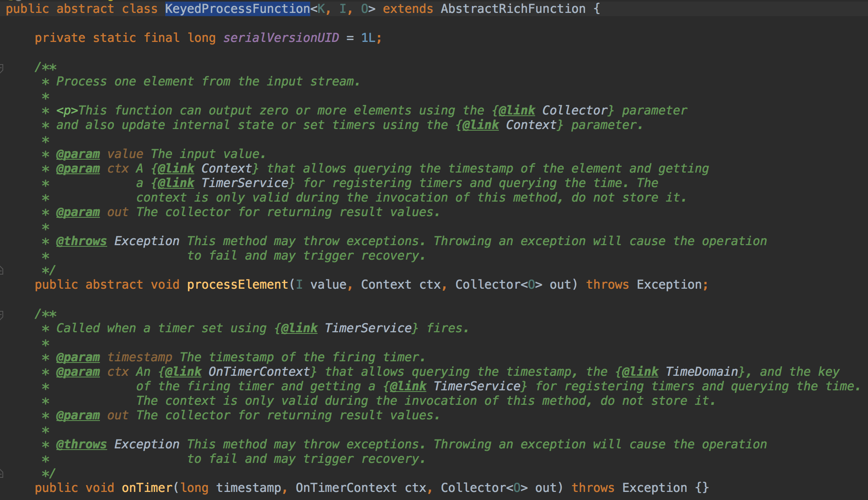Click the serialVersionUID field name

click(x=281, y=38)
